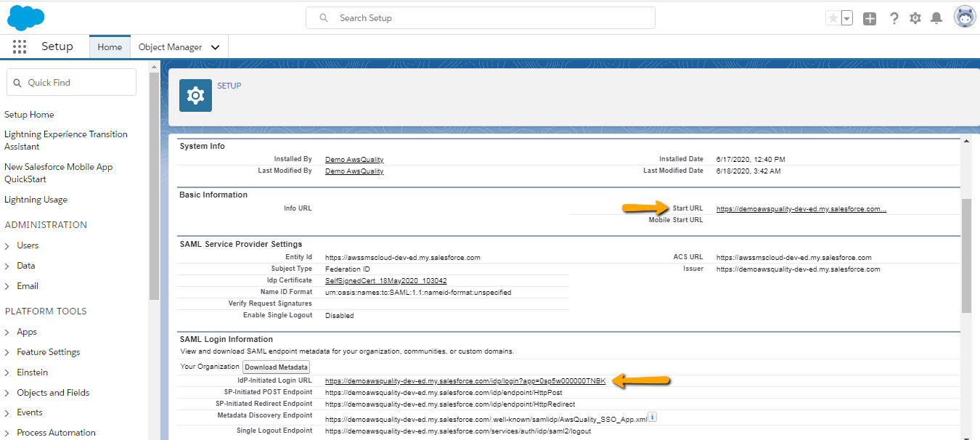
Task: Open user profile avatar
Action: [x=965, y=17]
